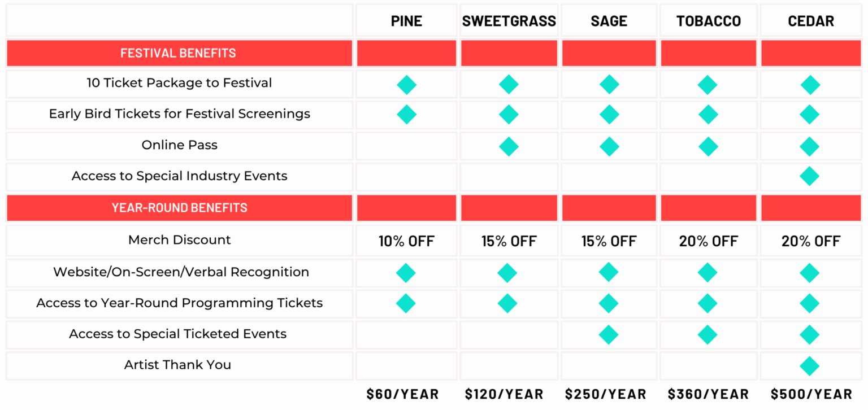Click Tobacco's Online Pass diamond

tap(708, 147)
